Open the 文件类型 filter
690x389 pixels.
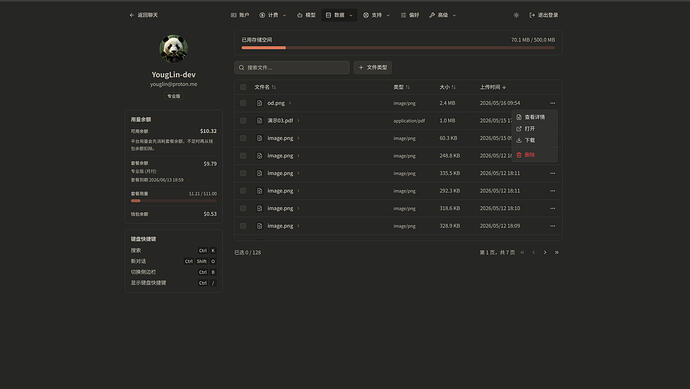pyautogui.click(x=373, y=67)
